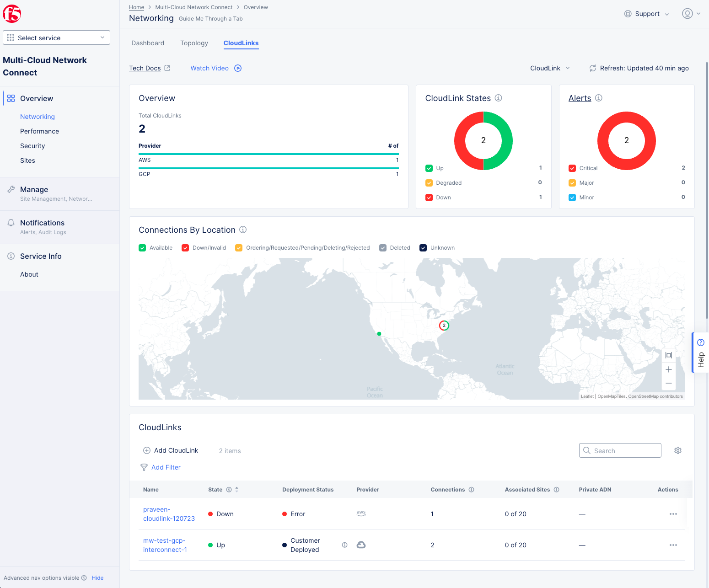Open the Support menu via its icon
This screenshot has width=709, height=588.
coord(628,14)
